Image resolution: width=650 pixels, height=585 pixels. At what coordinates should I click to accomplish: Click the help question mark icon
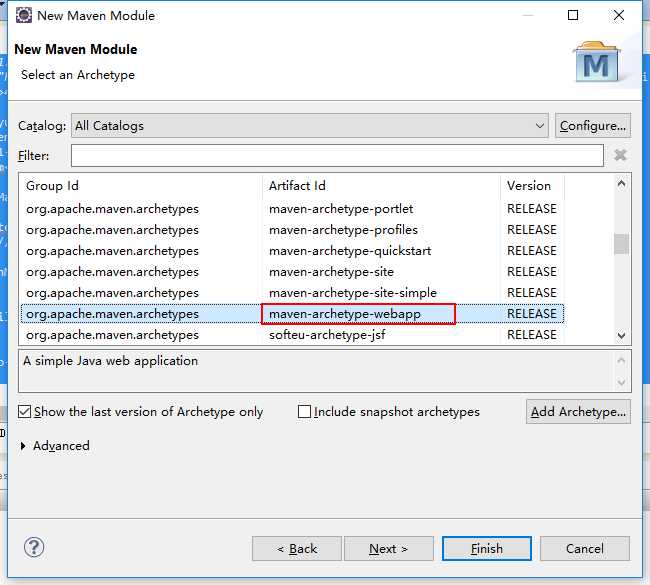(34, 547)
